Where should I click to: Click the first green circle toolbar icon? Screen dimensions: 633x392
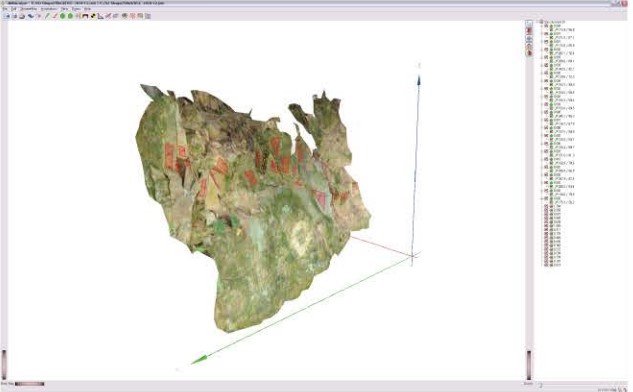pos(62,16)
